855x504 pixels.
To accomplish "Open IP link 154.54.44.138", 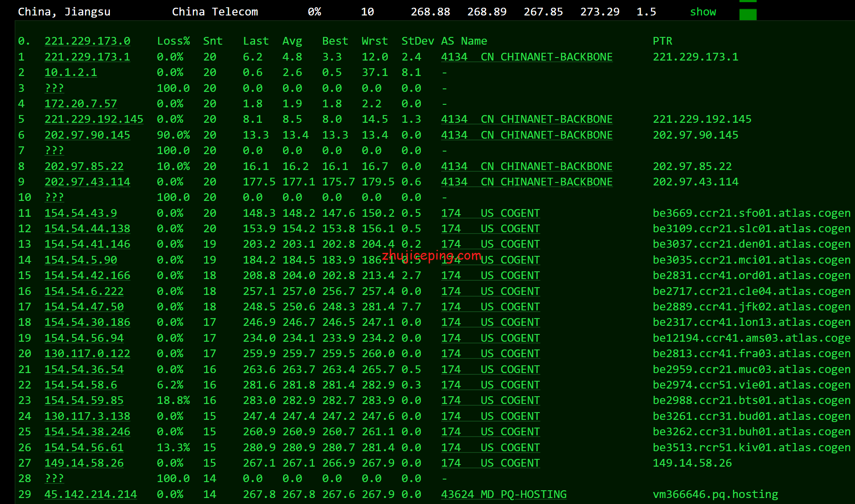I will point(87,228).
